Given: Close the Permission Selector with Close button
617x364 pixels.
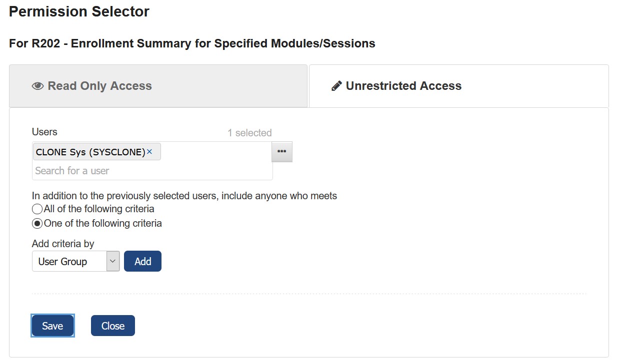Looking at the screenshot, I should point(113,326).
